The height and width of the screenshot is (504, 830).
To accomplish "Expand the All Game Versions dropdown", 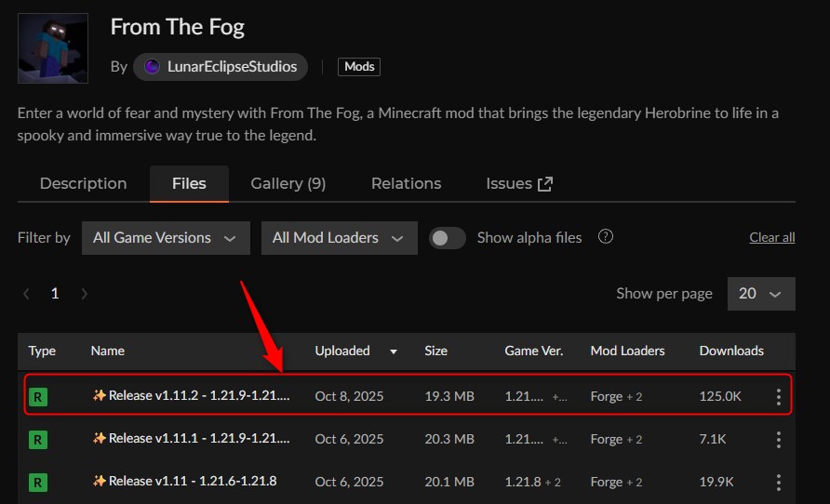I will [166, 238].
